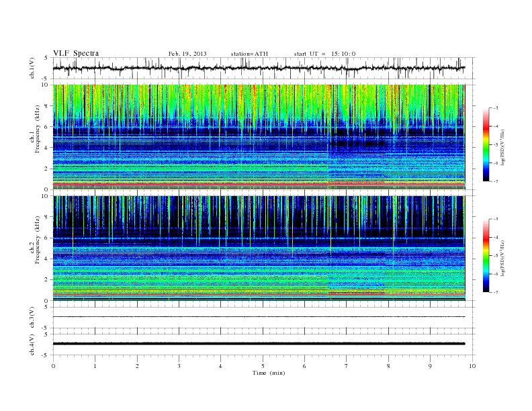Click the ch.2 spectrogram color scale bar

(x=486, y=255)
